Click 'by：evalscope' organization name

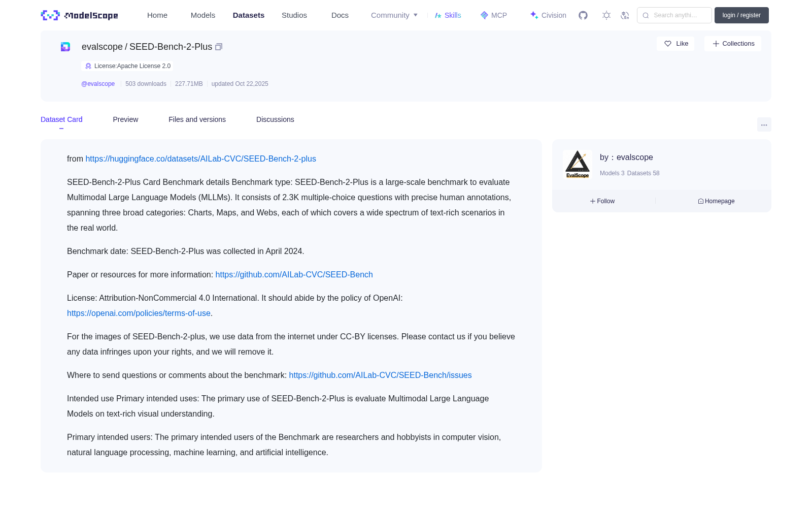point(626,157)
